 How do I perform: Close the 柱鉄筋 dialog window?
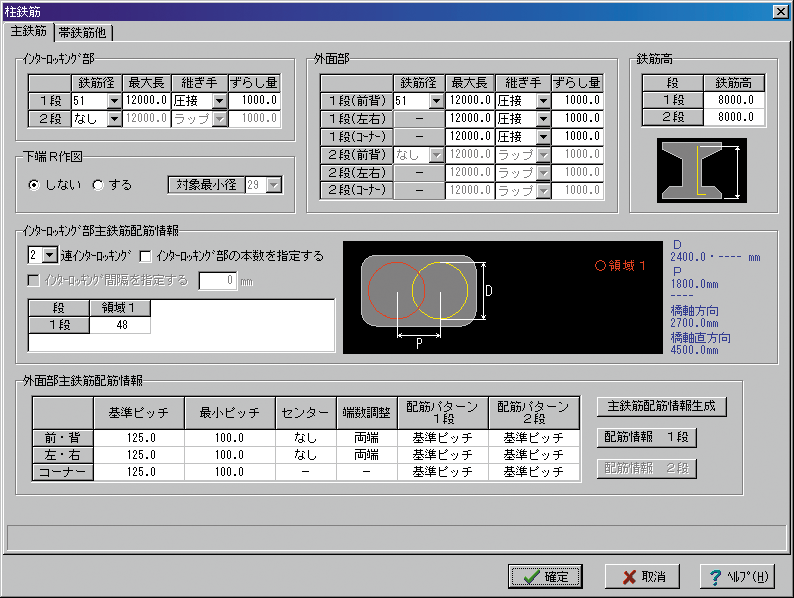780,10
